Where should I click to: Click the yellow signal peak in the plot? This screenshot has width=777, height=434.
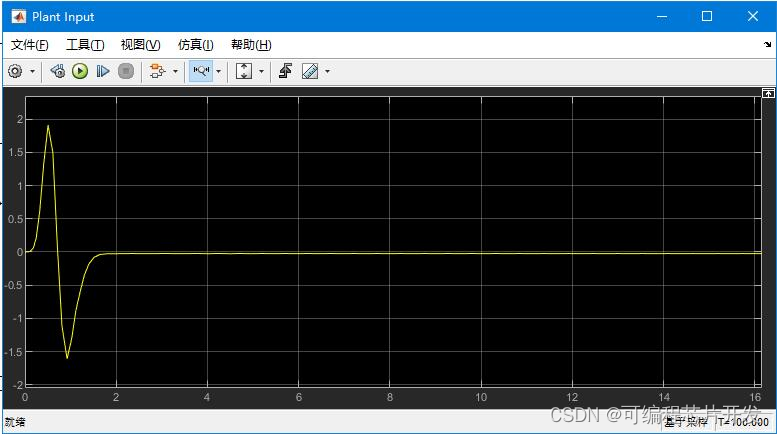48,126
